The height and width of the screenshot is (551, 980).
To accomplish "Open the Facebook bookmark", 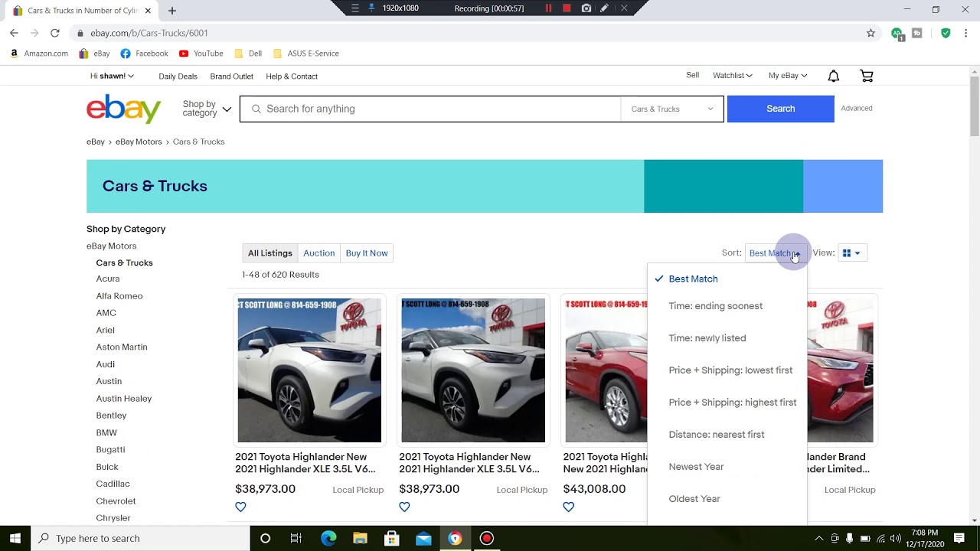I will [x=144, y=54].
